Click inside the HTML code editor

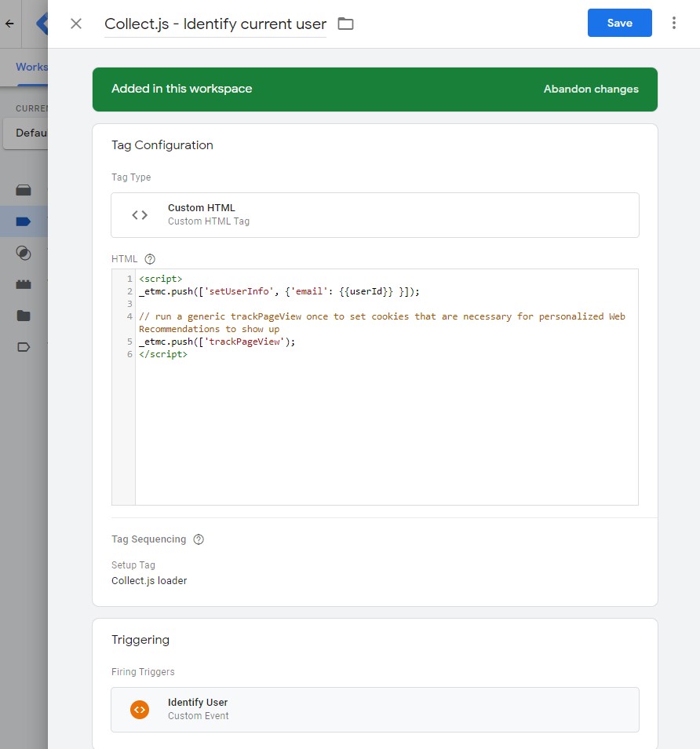pos(375,387)
